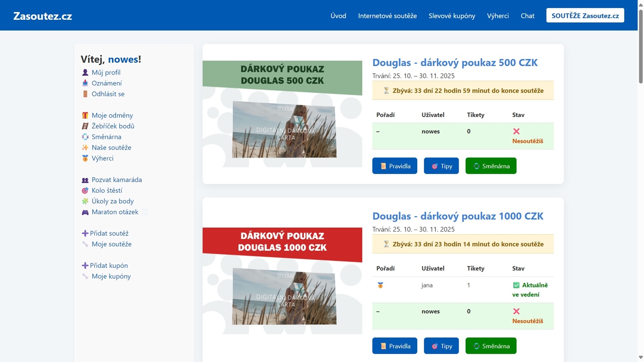Open the Chat page from header
Viewport: 644px width, 362px height.
point(527,16)
